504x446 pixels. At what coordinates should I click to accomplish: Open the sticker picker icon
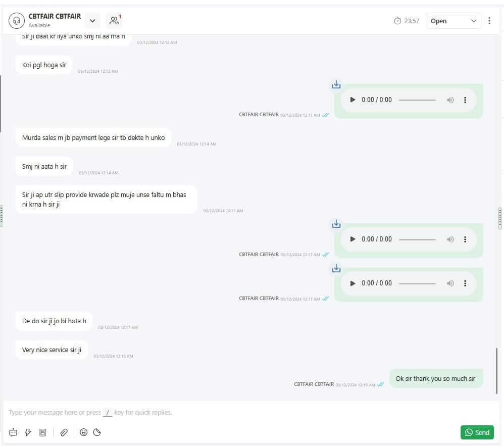(97, 432)
